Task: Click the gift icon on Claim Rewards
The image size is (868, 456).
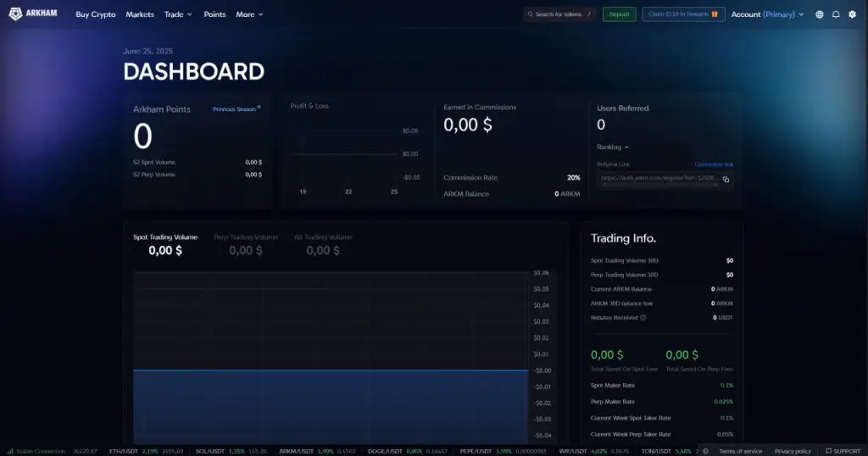Action: pos(715,14)
